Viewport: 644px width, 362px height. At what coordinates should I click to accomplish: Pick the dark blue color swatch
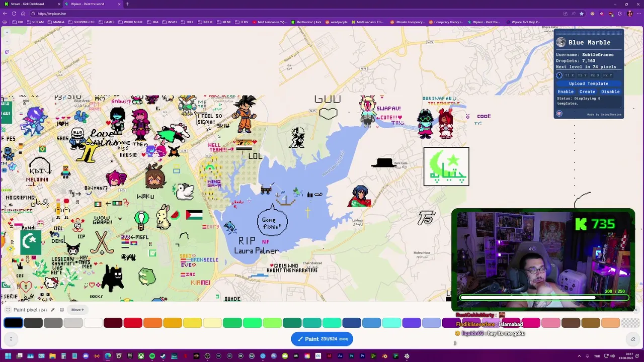[352, 323]
